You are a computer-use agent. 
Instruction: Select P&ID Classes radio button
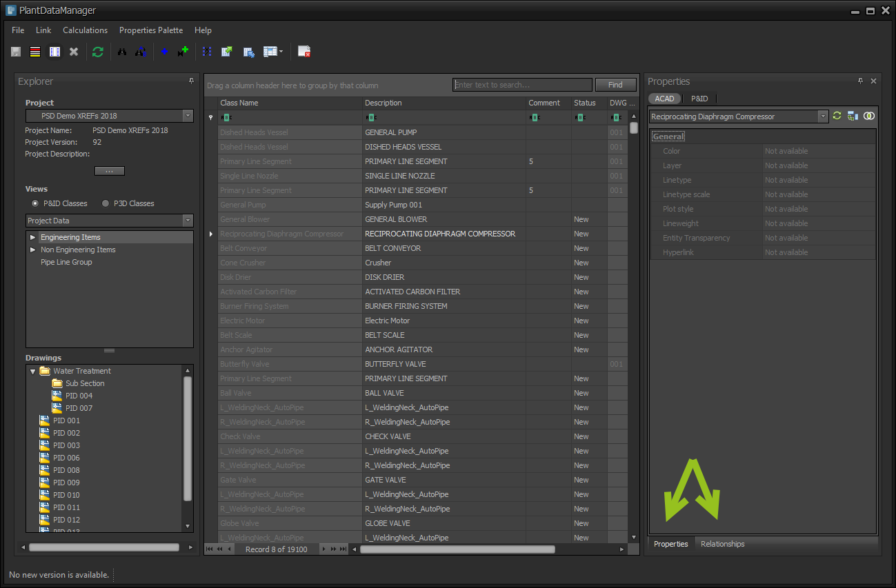(35, 203)
